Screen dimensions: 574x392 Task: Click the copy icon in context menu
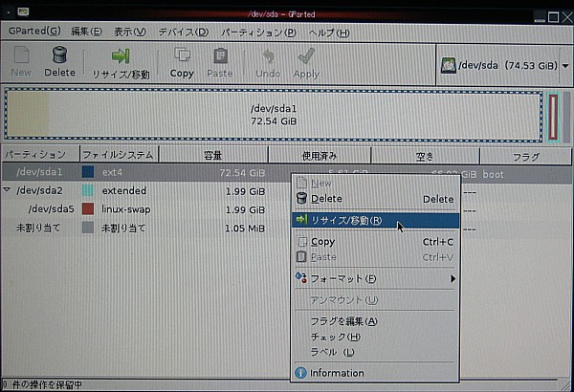[x=301, y=242]
